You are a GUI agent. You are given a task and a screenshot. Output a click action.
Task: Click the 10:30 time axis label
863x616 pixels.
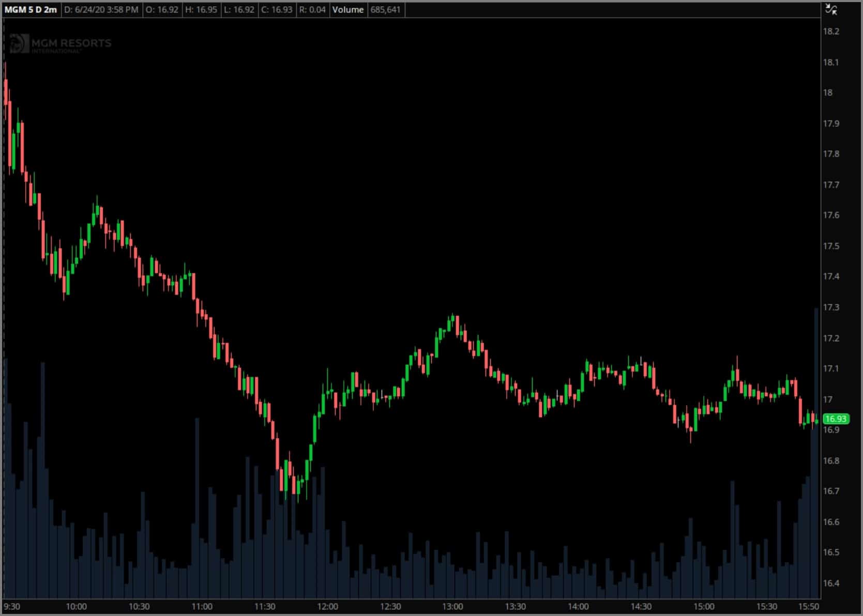tap(139, 606)
